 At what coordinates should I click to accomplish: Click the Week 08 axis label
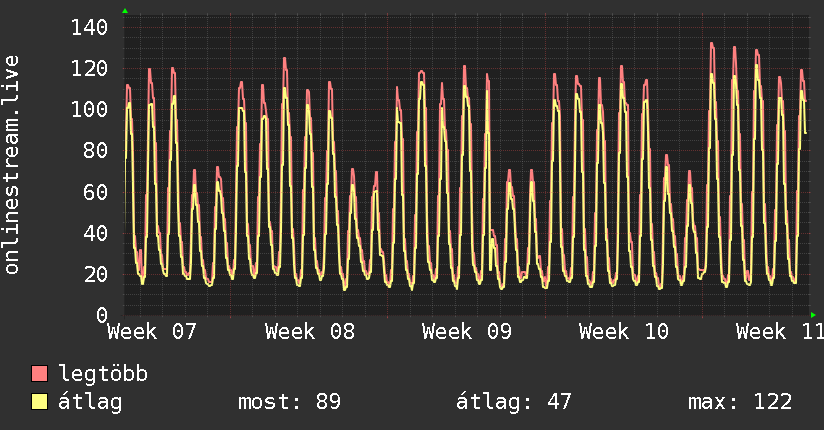coord(310,332)
